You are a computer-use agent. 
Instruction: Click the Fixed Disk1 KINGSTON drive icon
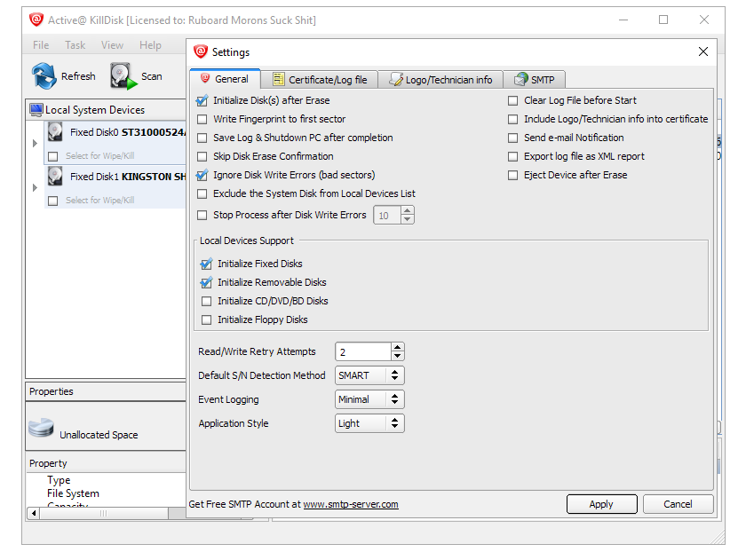coord(55,177)
